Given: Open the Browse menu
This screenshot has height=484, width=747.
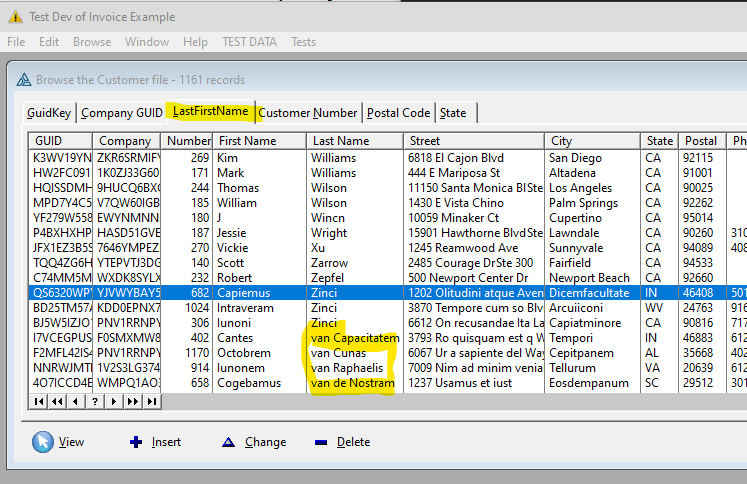Looking at the screenshot, I should pos(92,42).
